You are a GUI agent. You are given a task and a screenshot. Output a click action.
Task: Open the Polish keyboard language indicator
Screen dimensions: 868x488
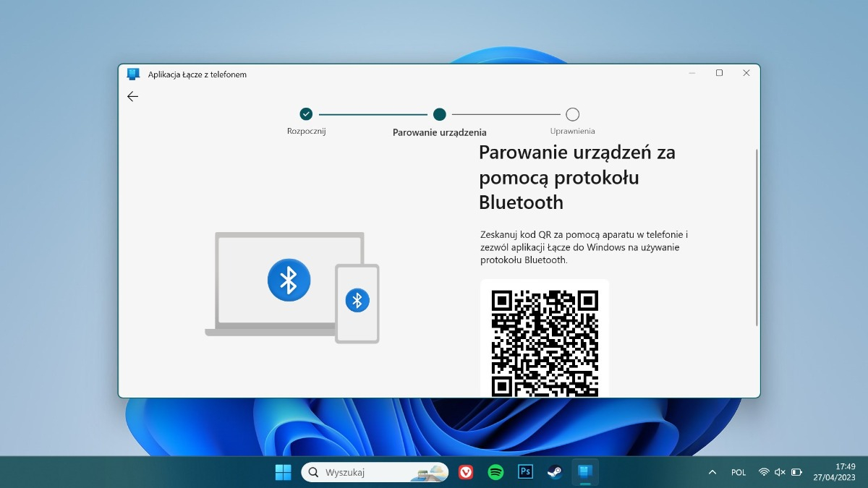739,471
